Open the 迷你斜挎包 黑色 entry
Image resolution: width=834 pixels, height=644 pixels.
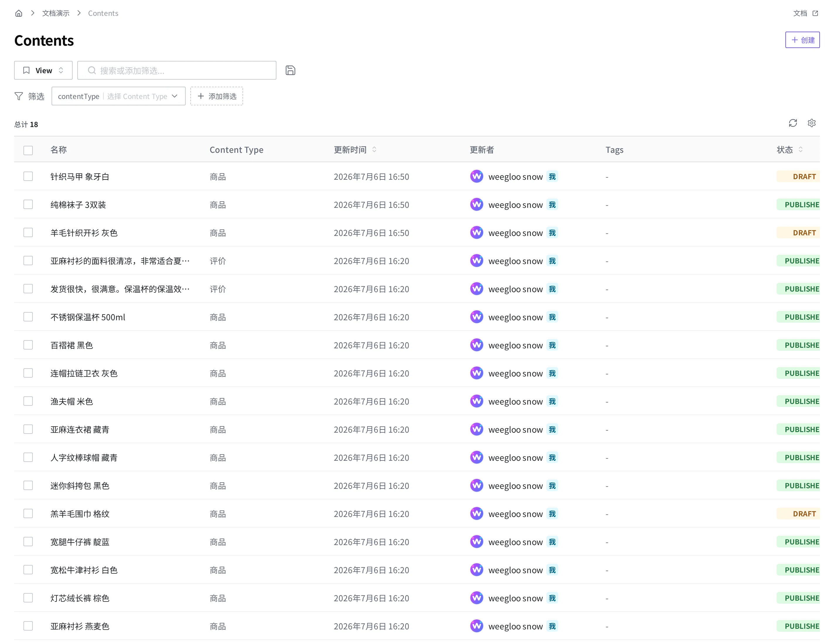pos(80,486)
